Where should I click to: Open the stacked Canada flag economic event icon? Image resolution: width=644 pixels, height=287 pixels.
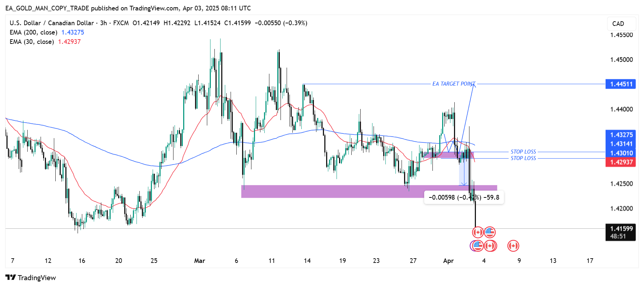pos(490,246)
